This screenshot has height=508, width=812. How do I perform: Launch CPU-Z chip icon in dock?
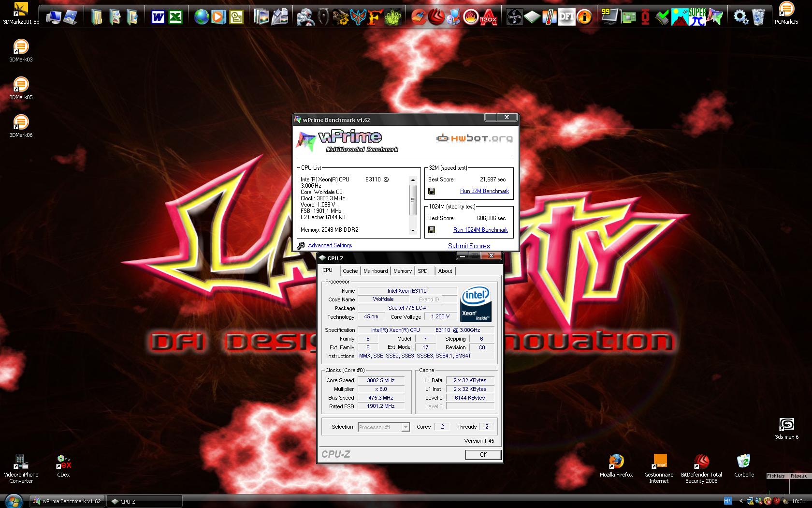[x=532, y=17]
